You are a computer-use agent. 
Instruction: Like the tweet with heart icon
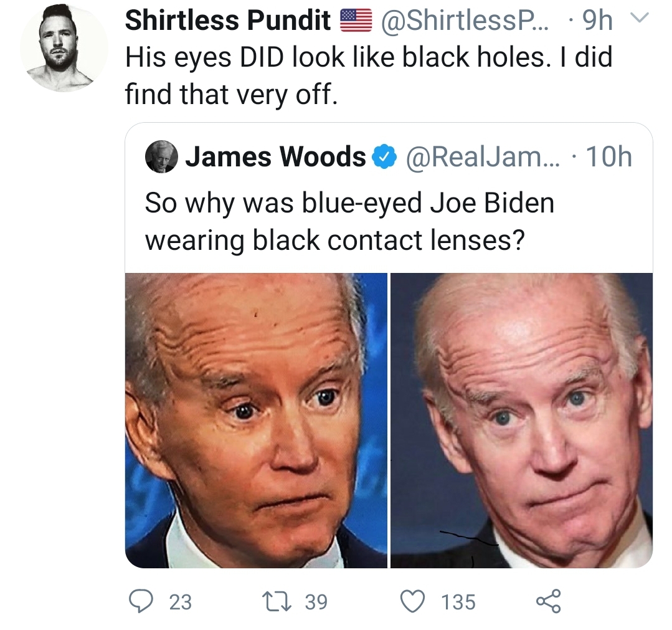coord(413,601)
